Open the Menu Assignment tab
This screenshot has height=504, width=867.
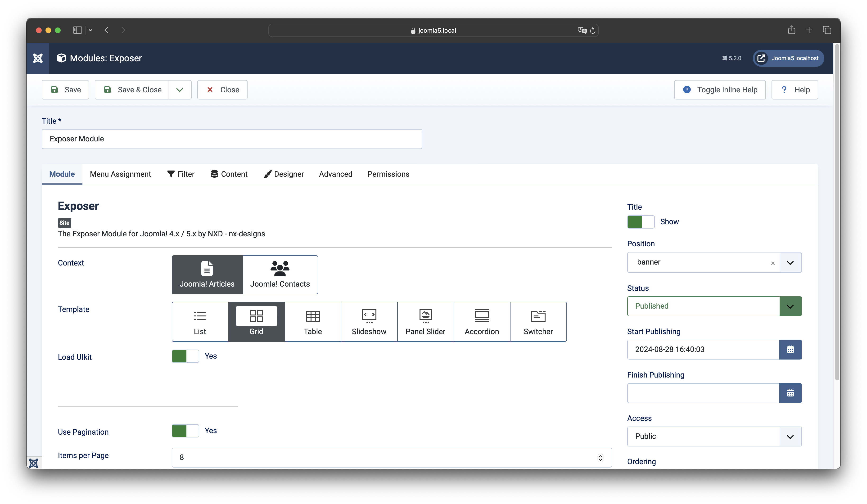(x=120, y=174)
